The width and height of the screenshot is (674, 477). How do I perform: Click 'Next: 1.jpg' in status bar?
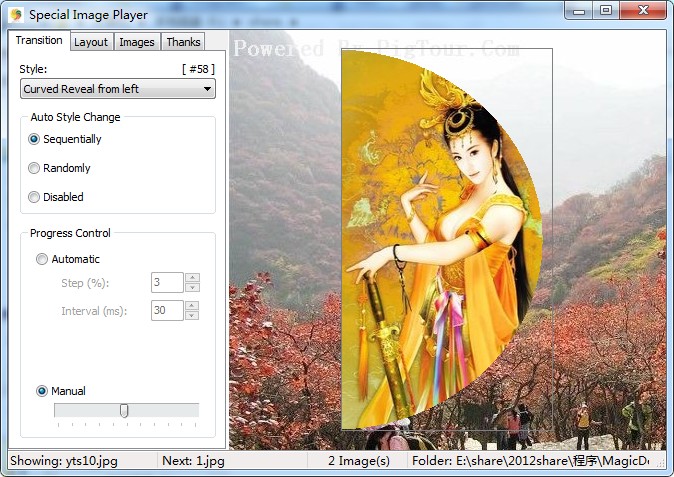click(x=193, y=461)
